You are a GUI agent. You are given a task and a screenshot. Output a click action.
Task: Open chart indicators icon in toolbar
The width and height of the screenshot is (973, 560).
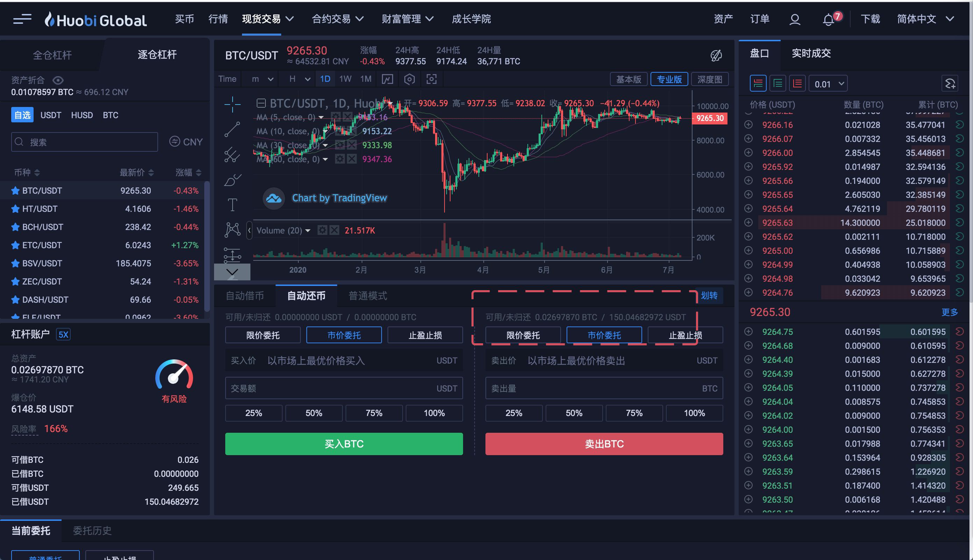click(387, 79)
